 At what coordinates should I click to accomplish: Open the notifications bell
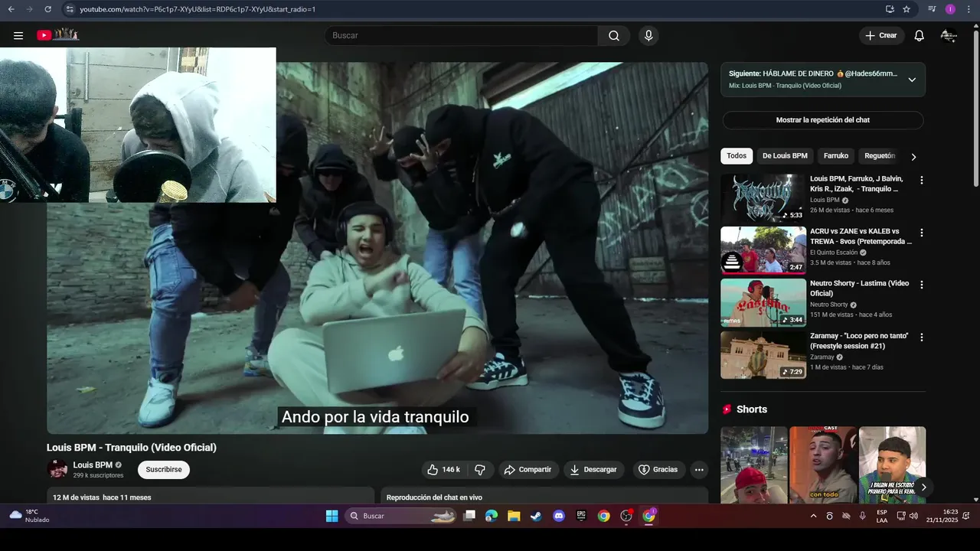(x=920, y=35)
